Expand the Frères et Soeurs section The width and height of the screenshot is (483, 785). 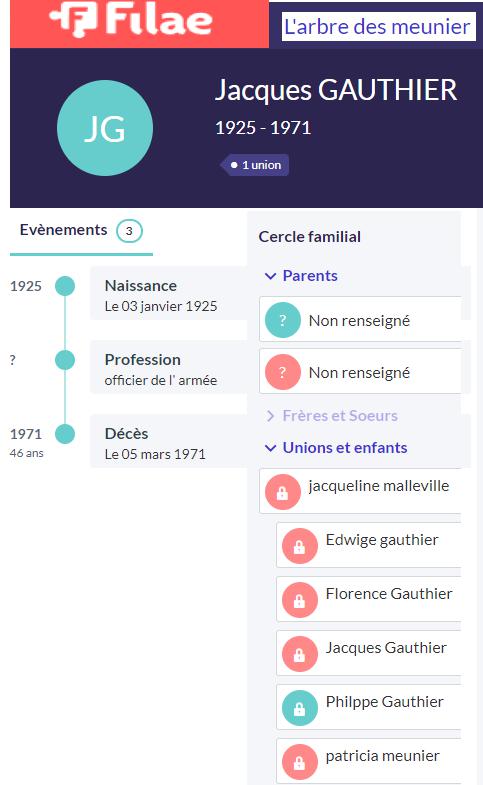click(x=331, y=416)
